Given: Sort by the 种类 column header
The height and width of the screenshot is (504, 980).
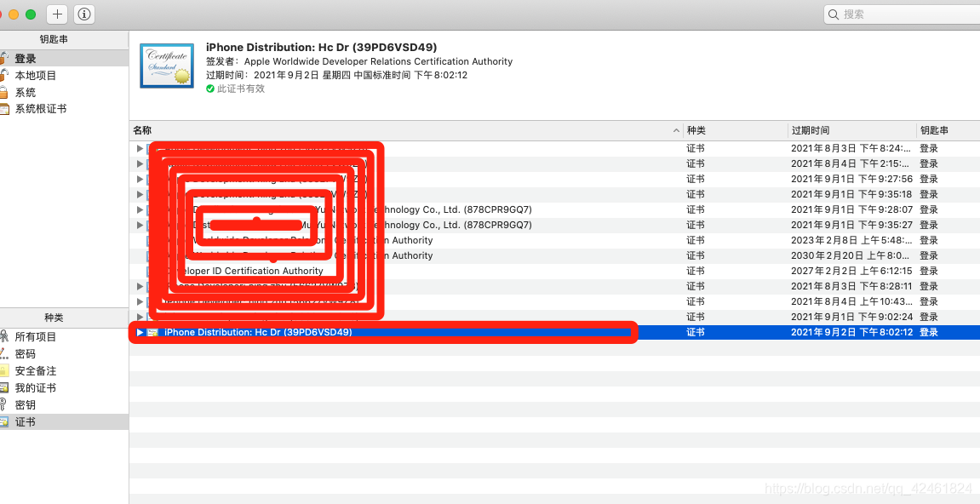Looking at the screenshot, I should coord(735,131).
